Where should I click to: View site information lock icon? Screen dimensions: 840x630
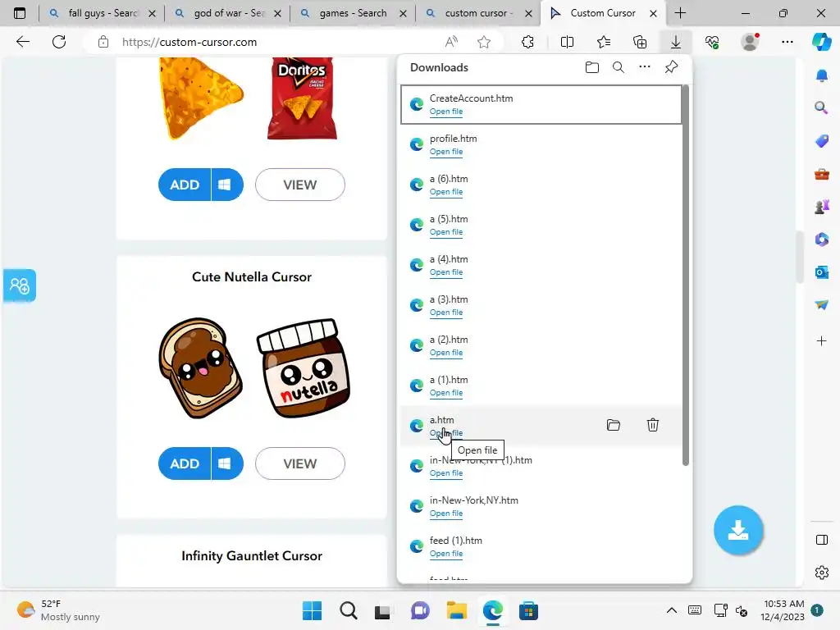click(103, 42)
